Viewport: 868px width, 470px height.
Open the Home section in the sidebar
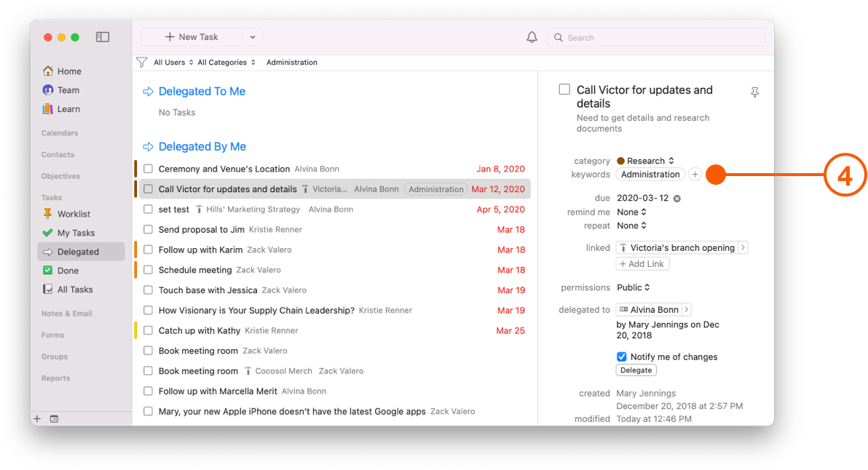click(x=66, y=71)
